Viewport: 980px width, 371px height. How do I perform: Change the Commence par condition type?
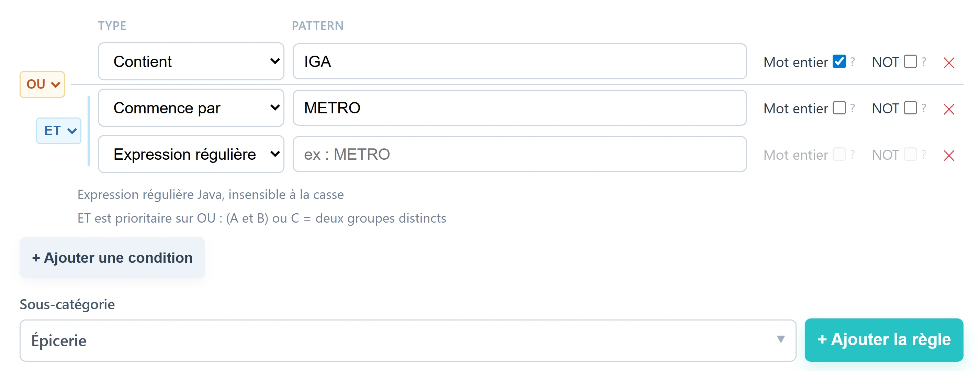[x=191, y=108]
